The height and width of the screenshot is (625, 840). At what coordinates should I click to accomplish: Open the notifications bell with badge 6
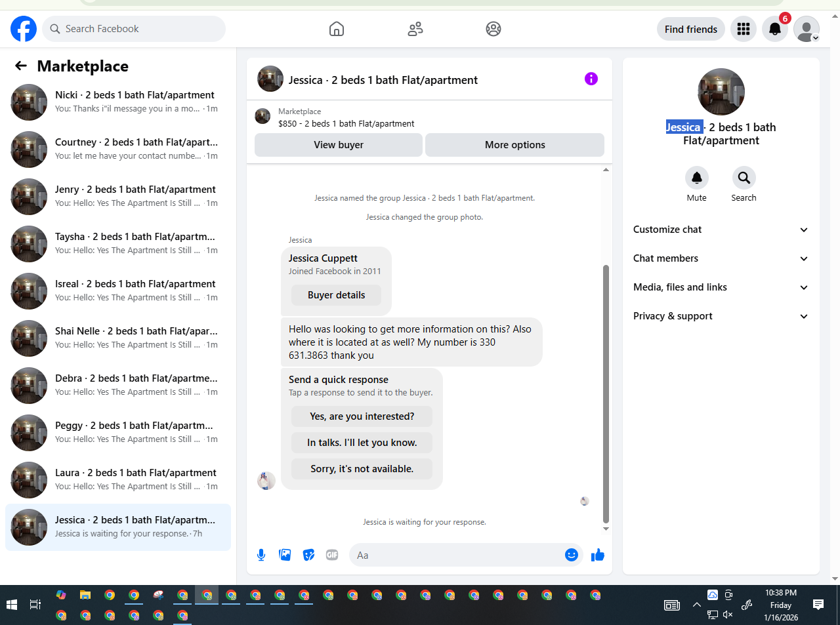[x=775, y=29]
